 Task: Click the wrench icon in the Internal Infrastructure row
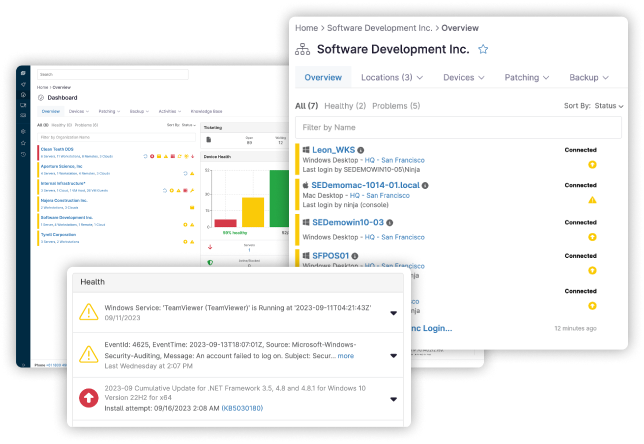192,191
